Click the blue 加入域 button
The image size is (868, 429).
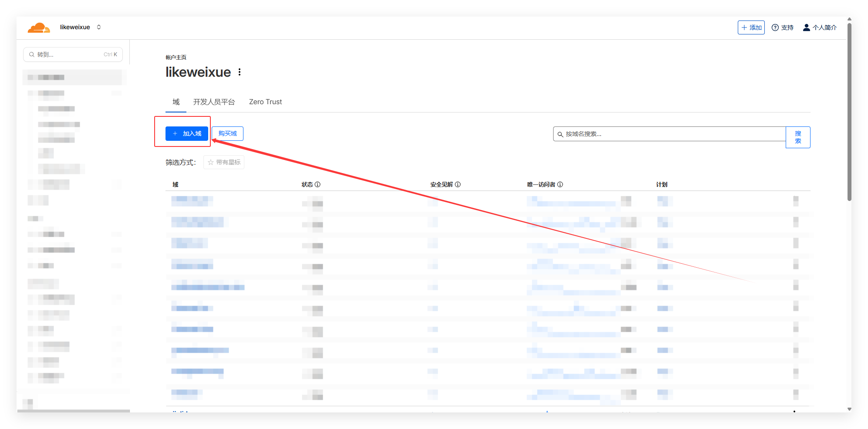(187, 133)
